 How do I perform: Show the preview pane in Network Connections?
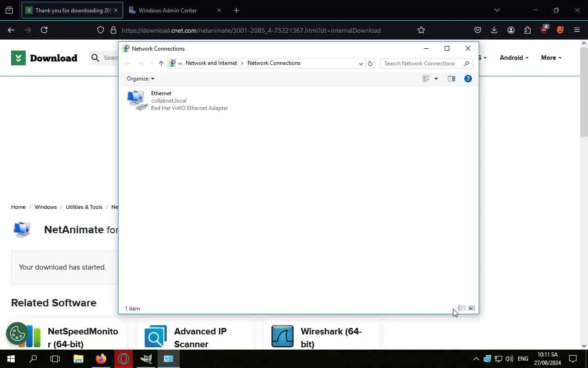[x=452, y=79]
